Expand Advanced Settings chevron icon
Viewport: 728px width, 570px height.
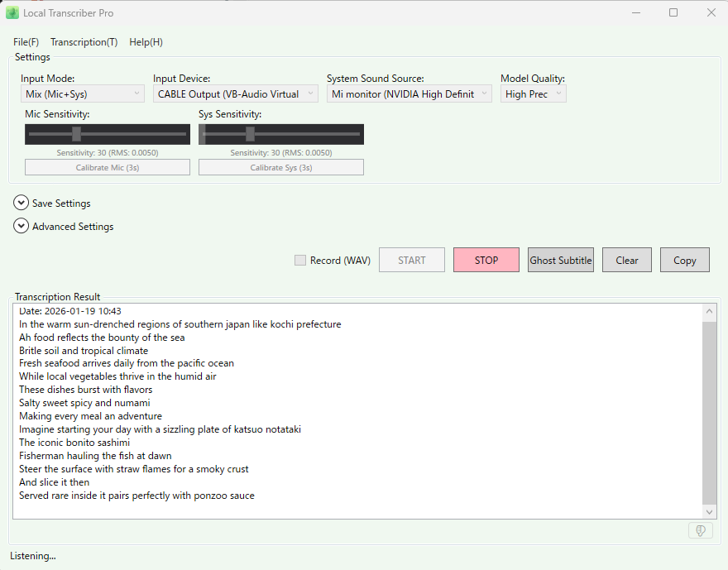[21, 226]
